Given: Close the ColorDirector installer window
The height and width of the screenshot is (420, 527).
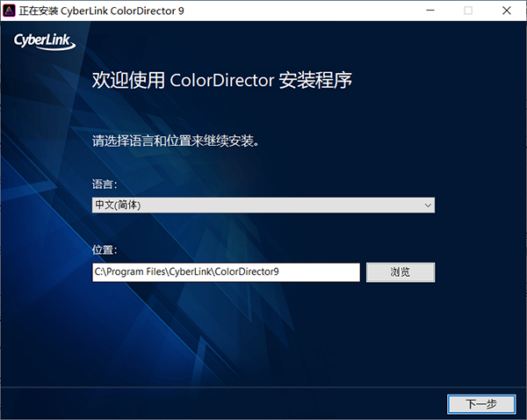Looking at the screenshot, I should point(507,11).
